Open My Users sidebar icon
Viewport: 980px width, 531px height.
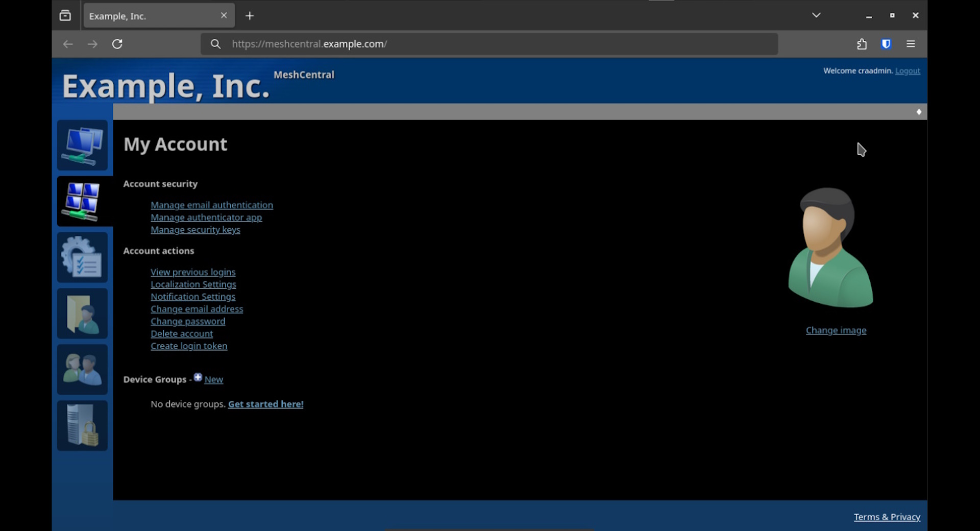coord(82,370)
